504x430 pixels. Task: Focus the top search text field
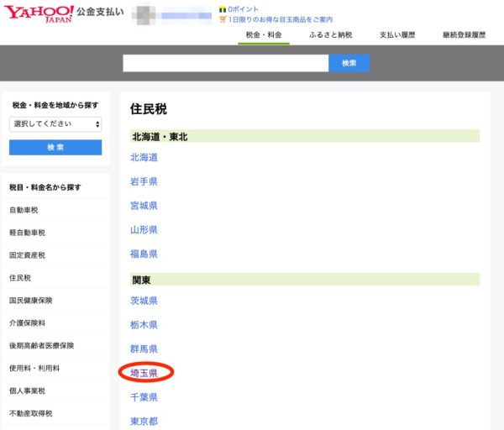pyautogui.click(x=225, y=63)
